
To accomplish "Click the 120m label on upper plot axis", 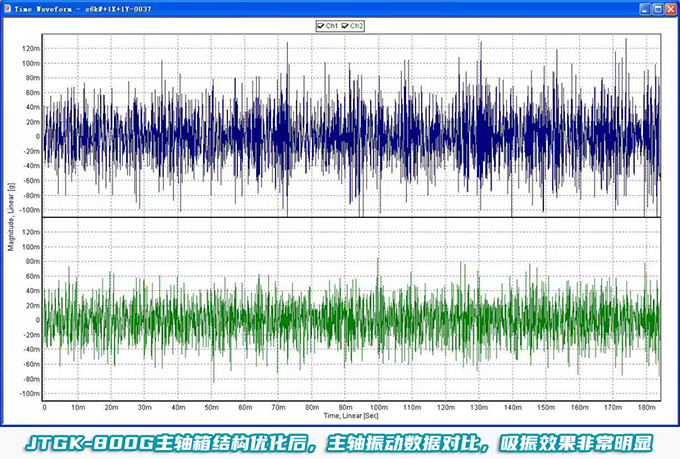I will pos(29,48).
